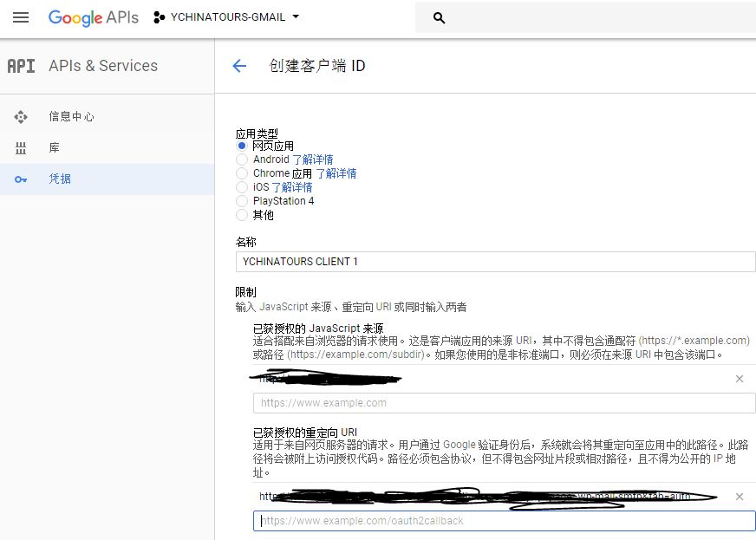This screenshot has width=756, height=540.
Task: Click the API logo beside APIs & Services
Action: tap(21, 66)
